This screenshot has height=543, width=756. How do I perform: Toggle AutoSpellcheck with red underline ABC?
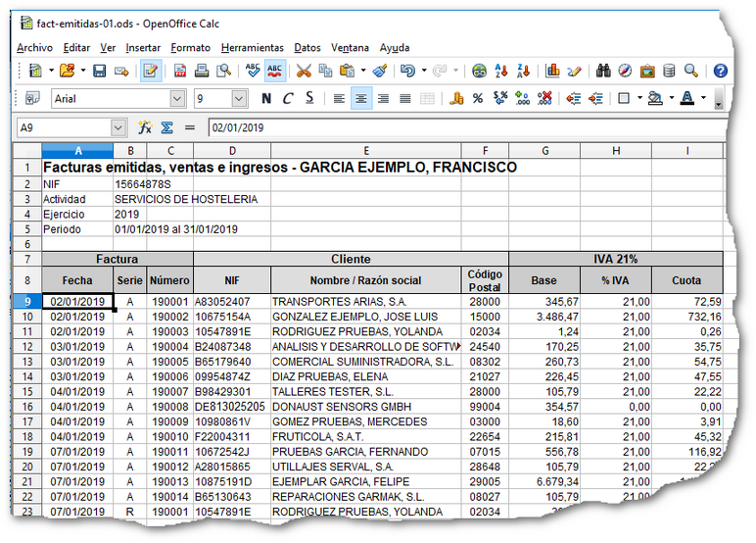tap(275, 71)
